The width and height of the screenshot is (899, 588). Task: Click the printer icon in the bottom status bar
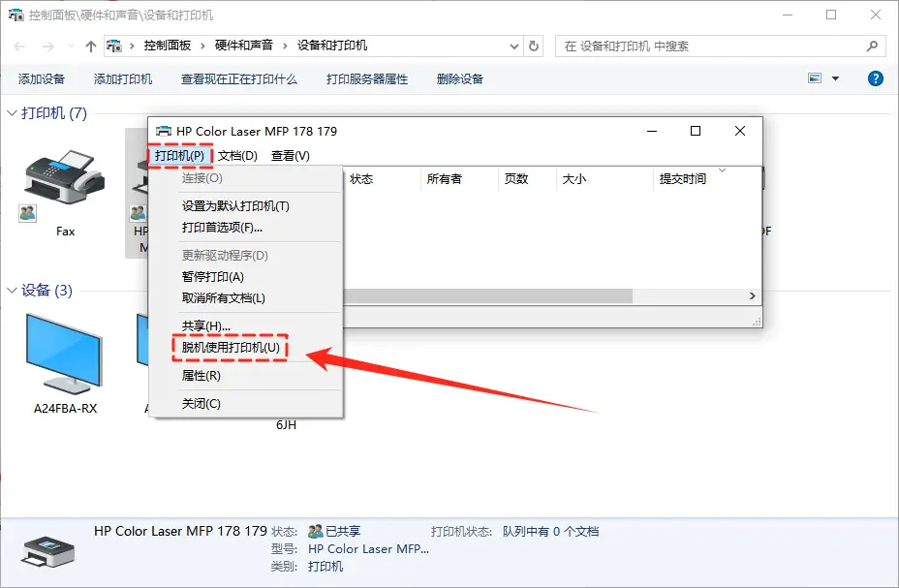point(46,548)
